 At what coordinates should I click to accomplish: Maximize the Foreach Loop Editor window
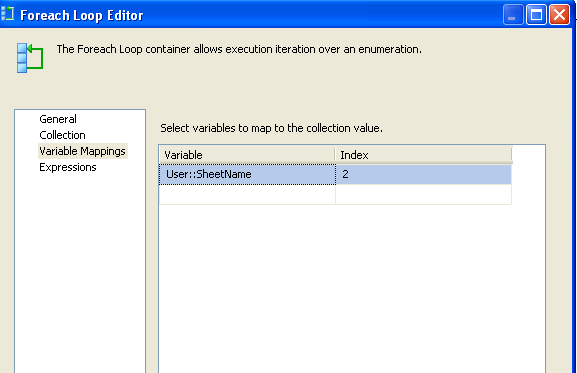[x=536, y=15]
